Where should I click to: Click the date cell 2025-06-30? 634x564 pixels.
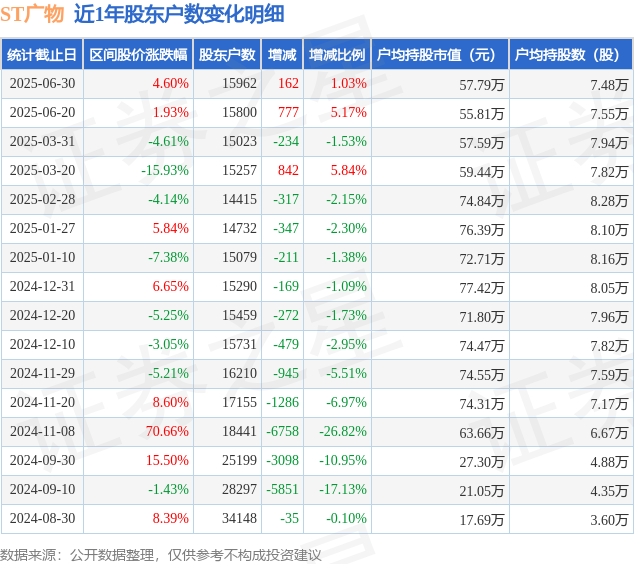[x=42, y=83]
